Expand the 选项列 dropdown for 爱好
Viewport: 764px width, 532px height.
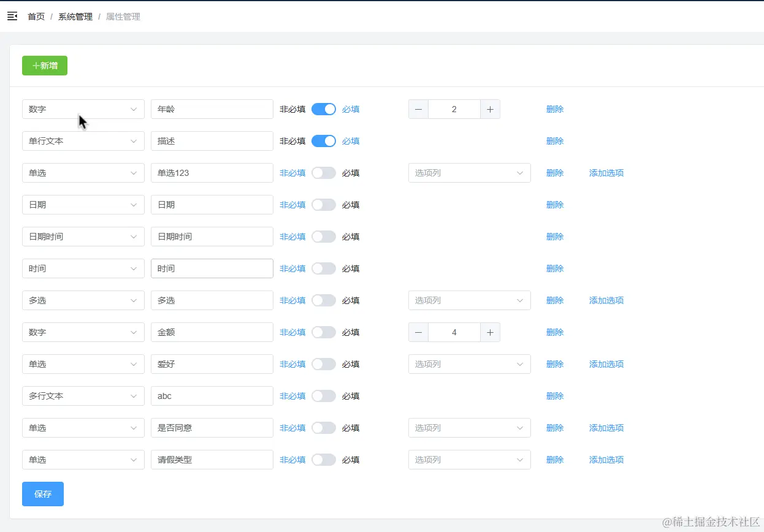[470, 364]
